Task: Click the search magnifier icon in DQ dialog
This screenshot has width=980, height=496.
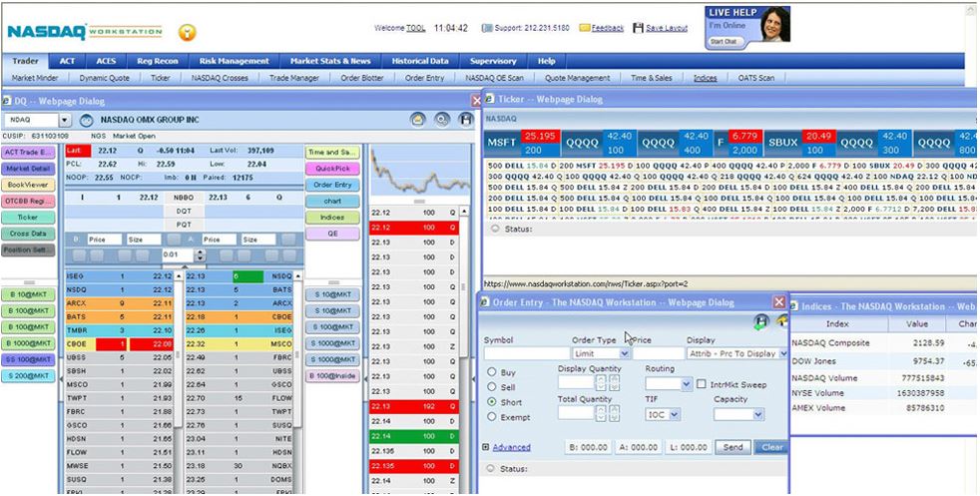Action: click(442, 120)
